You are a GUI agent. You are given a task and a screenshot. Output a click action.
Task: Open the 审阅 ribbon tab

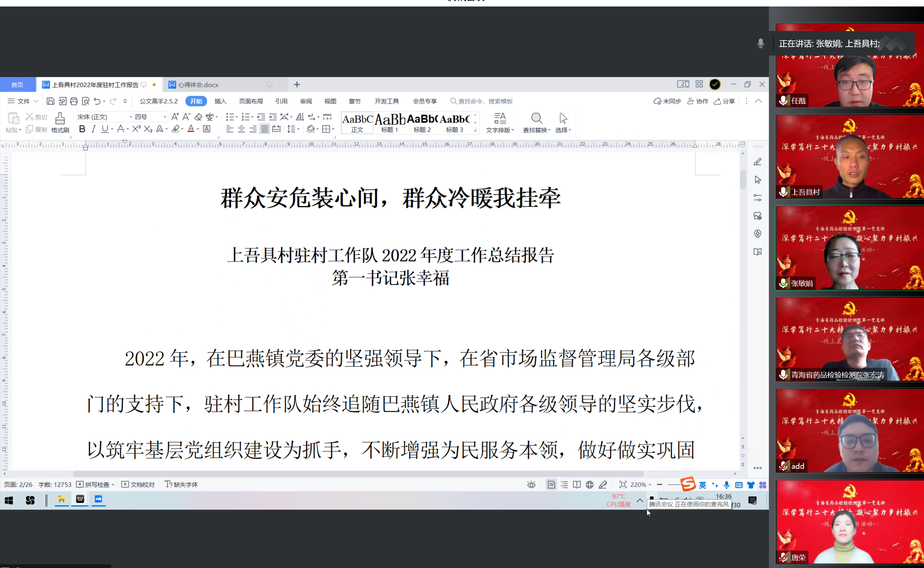click(306, 101)
